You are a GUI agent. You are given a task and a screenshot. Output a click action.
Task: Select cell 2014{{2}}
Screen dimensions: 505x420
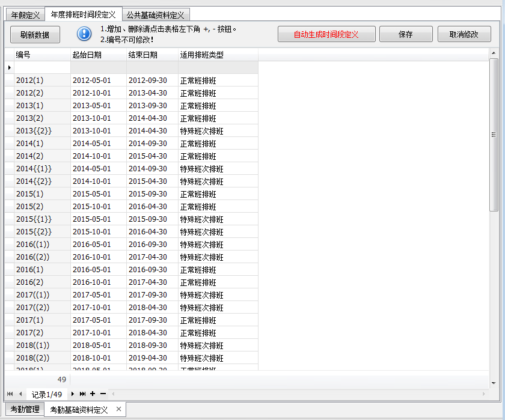(42, 181)
